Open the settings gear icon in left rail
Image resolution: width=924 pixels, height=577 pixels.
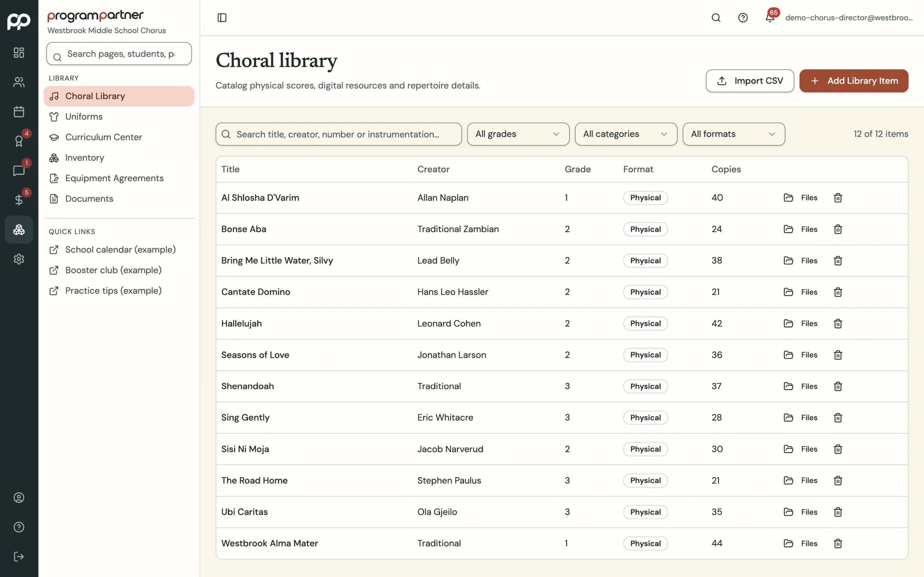coord(19,259)
